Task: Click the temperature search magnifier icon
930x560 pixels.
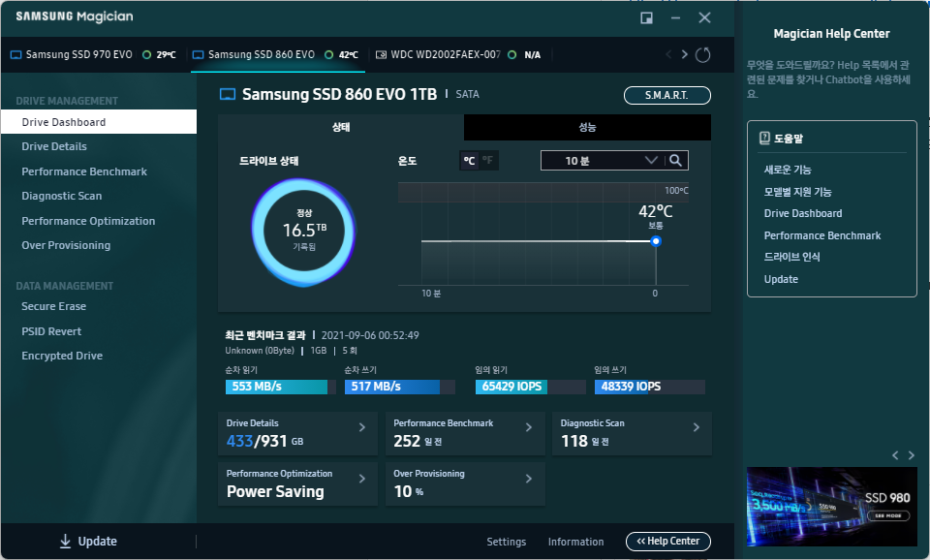Action: click(x=675, y=160)
